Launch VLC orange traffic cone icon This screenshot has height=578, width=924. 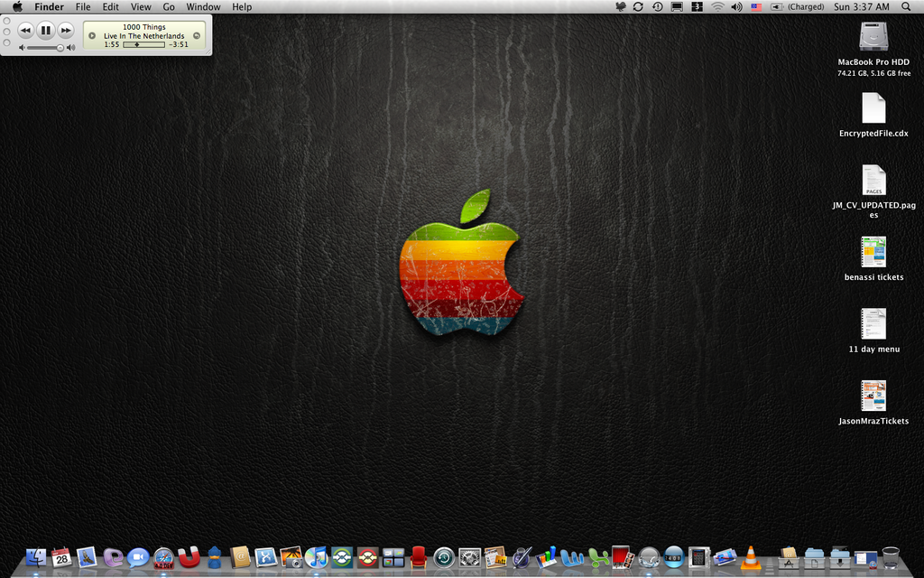click(x=750, y=557)
